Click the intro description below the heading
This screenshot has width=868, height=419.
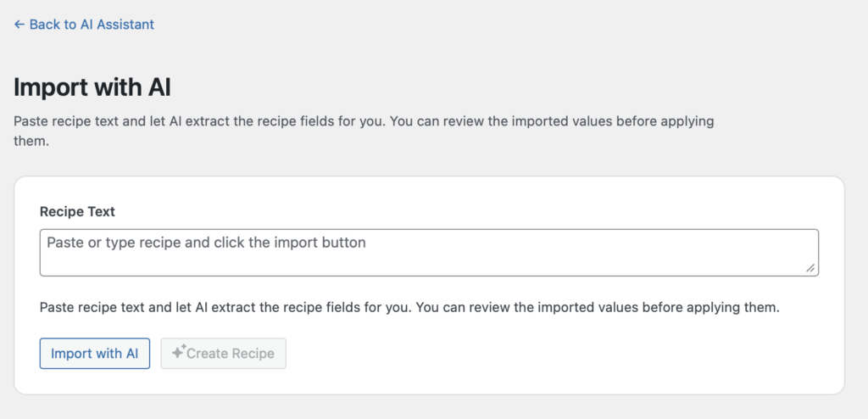(364, 131)
